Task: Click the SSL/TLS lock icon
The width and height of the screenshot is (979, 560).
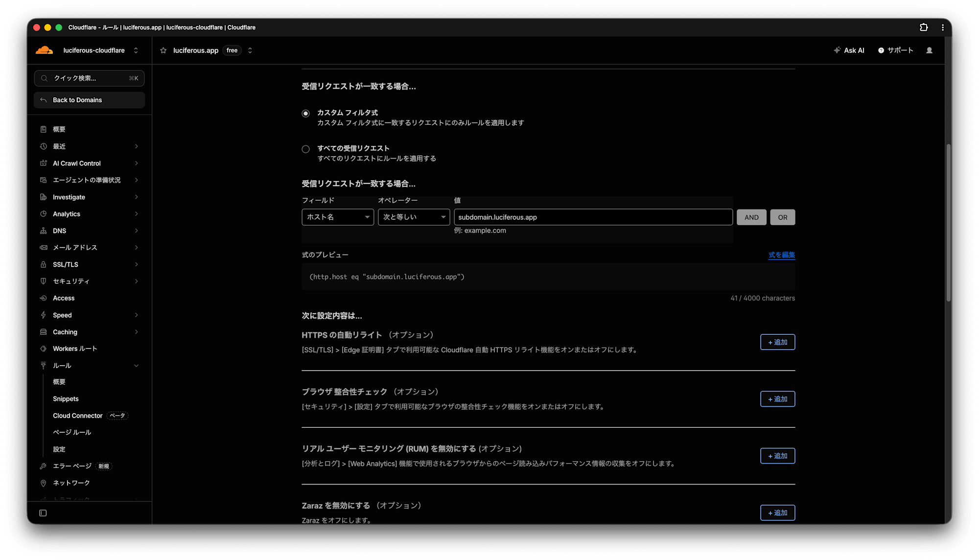Action: click(44, 264)
